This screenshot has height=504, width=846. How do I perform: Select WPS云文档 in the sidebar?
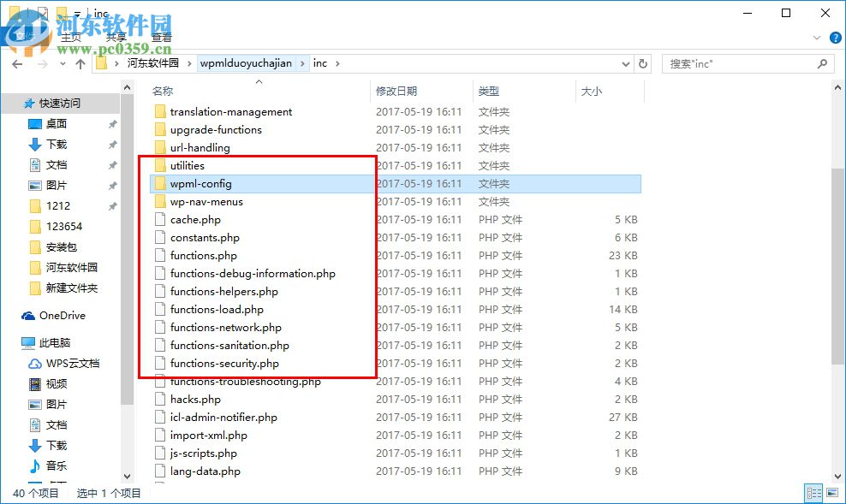tap(71, 363)
